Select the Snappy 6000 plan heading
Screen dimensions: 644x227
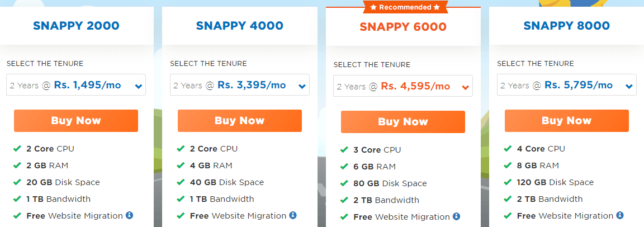(403, 27)
